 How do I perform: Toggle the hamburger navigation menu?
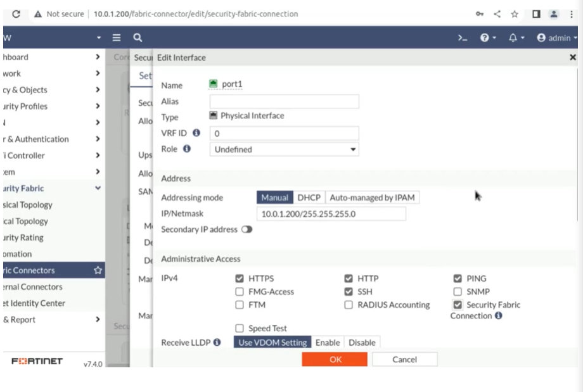117,37
